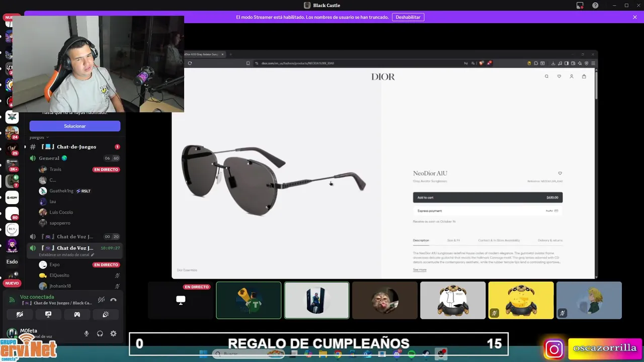Select the EN DIRECTO stream tile
Image resolution: width=644 pixels, height=362 pixels.
181,300
